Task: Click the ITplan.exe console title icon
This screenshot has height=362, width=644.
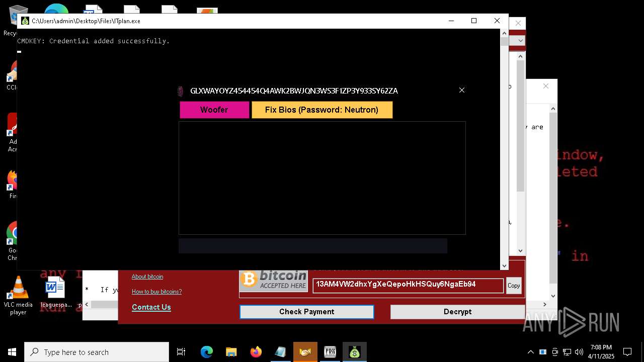Action: pyautogui.click(x=25, y=21)
